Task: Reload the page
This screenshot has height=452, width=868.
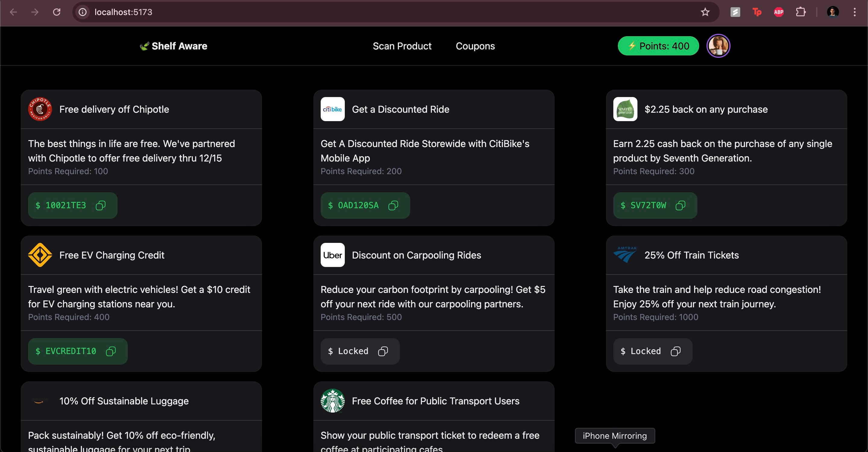Action: [x=57, y=12]
